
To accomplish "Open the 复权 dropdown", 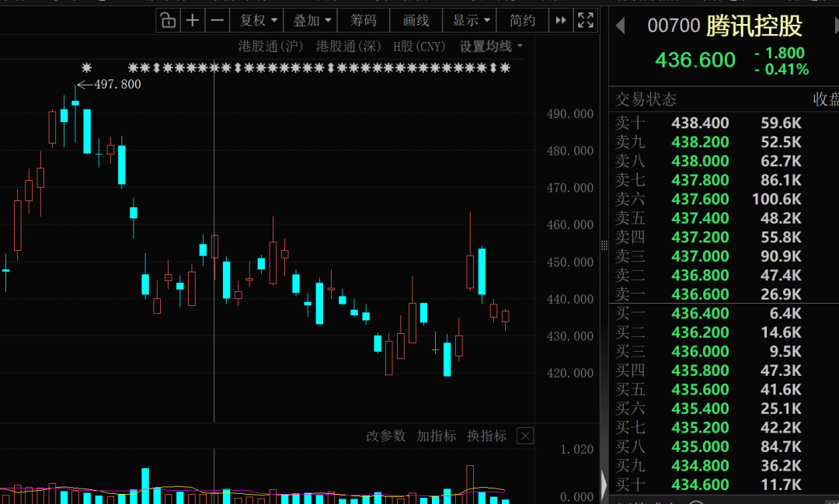I will point(258,21).
